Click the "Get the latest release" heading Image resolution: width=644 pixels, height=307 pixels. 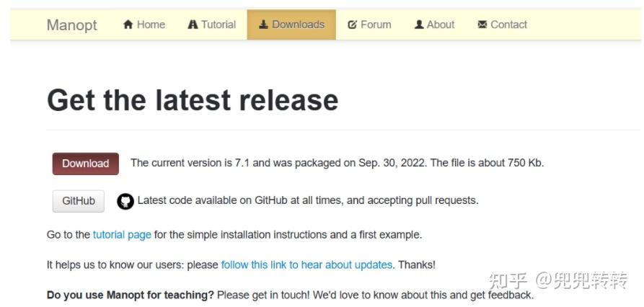[x=193, y=100]
